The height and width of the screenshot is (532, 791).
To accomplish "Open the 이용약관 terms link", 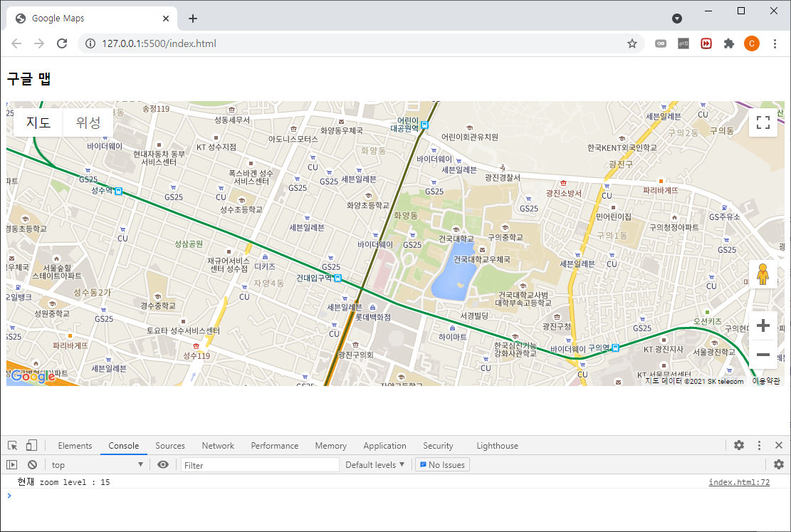I will click(x=766, y=381).
